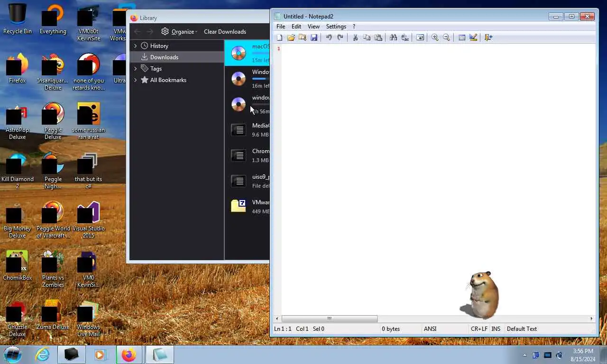
Task: Click the Find binoculars icon in Notepad2
Action: (x=393, y=37)
